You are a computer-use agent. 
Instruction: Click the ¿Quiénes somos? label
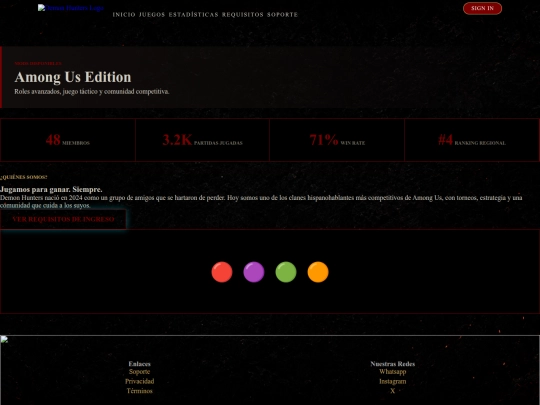pyautogui.click(x=24, y=177)
